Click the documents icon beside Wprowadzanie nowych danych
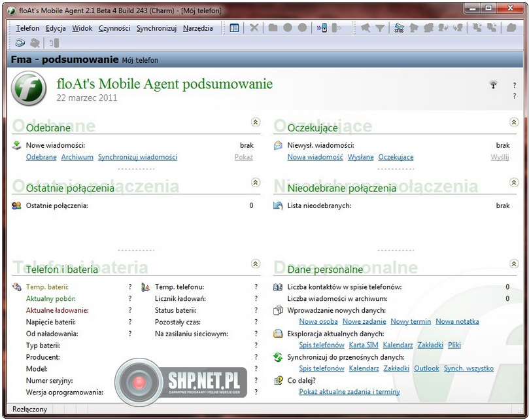 coord(278,310)
